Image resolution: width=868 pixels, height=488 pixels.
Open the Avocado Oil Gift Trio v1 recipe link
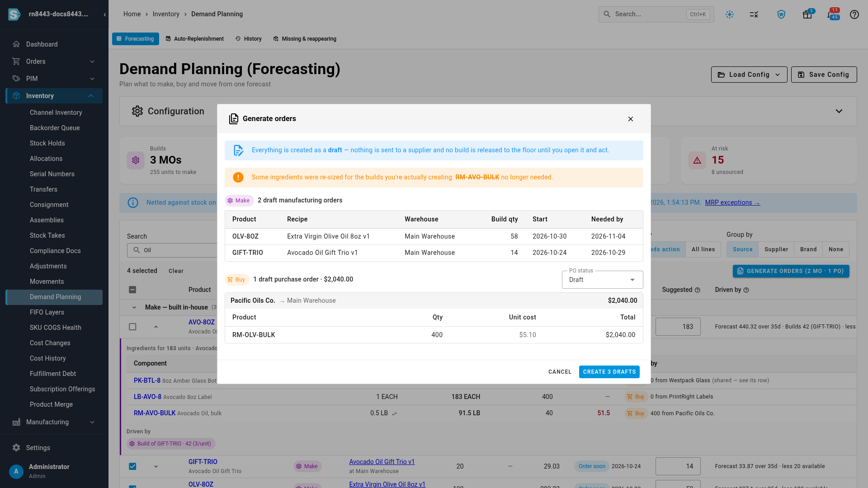(x=382, y=462)
